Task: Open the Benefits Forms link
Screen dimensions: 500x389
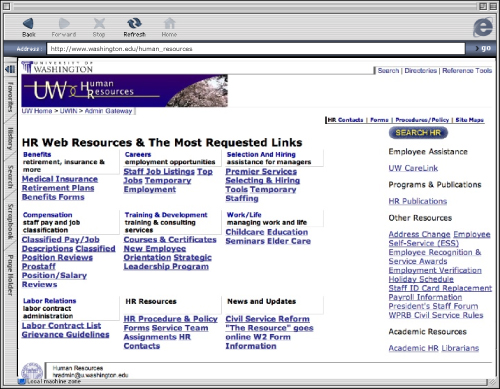Action: [x=53, y=197]
